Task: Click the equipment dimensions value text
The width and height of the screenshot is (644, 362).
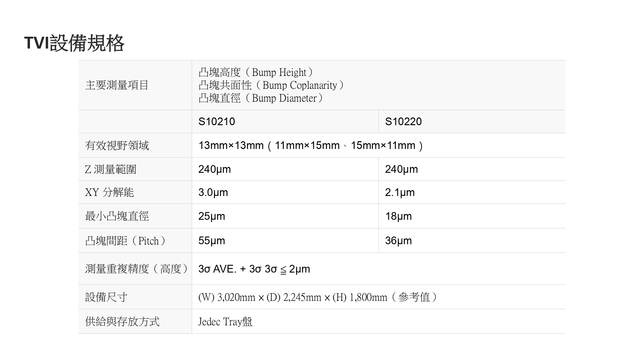Action: (x=317, y=297)
